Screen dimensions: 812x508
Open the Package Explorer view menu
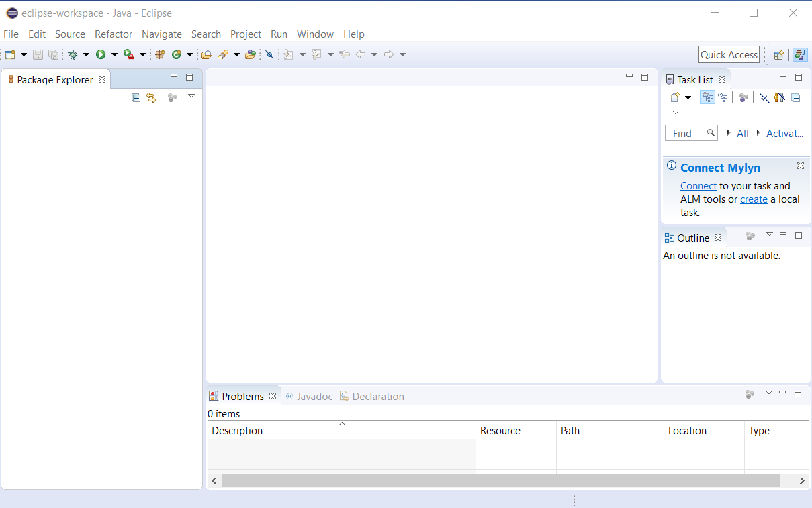pyautogui.click(x=191, y=96)
